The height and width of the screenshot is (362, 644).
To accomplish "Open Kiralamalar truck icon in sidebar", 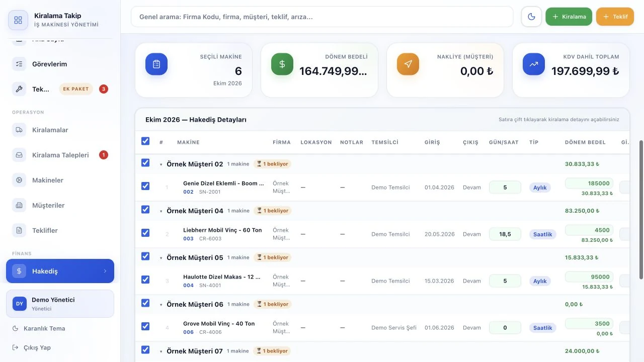I will point(19,130).
